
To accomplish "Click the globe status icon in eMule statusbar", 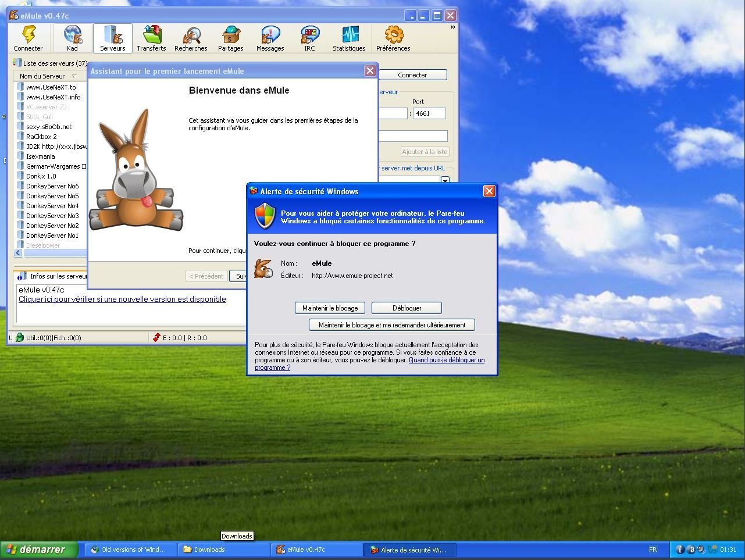I will coord(19,337).
